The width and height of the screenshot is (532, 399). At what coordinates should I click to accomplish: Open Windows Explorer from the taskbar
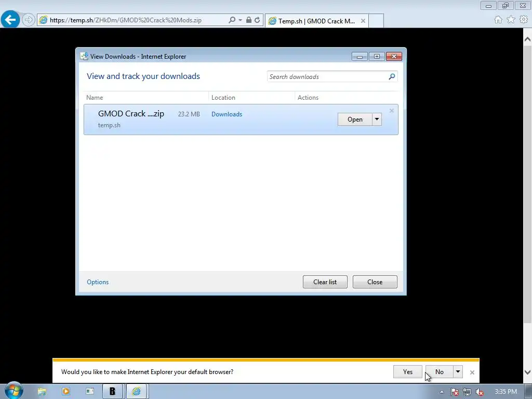pyautogui.click(x=42, y=391)
